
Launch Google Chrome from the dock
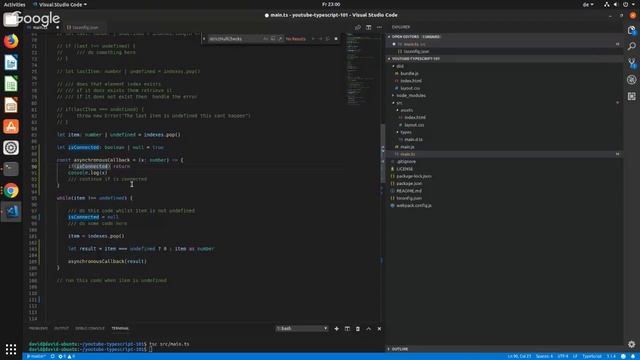point(11,190)
